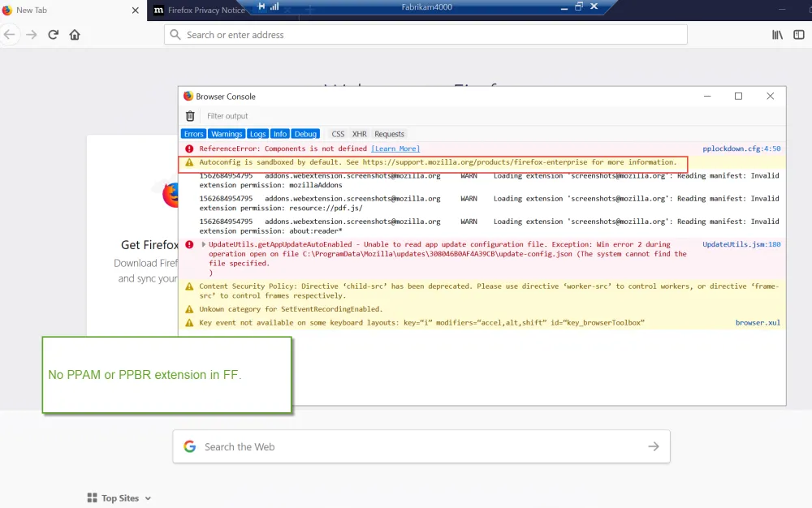Go to the Firefox home page icon
Screen dimensions: 812x508
[x=75, y=35]
